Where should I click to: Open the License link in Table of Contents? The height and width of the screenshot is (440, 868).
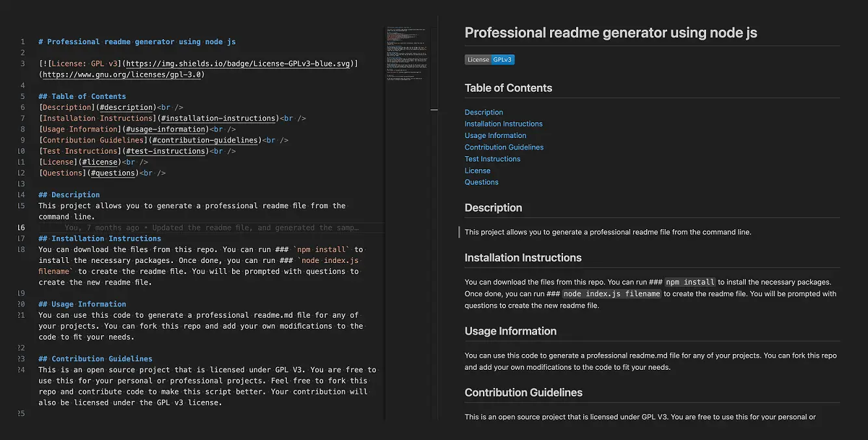477,170
